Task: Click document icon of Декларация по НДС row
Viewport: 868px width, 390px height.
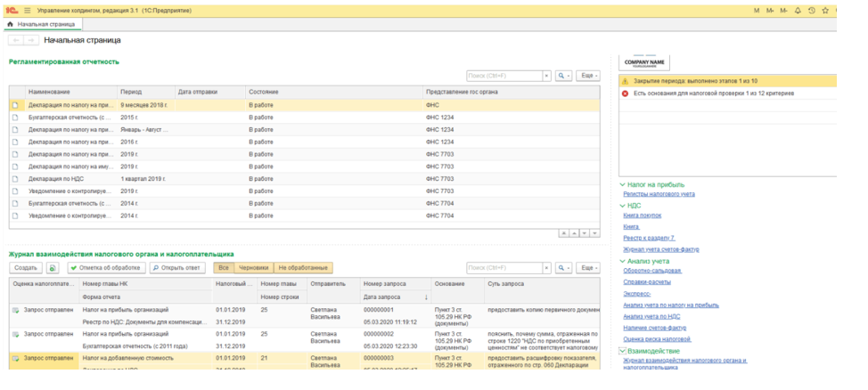Action: (15, 179)
